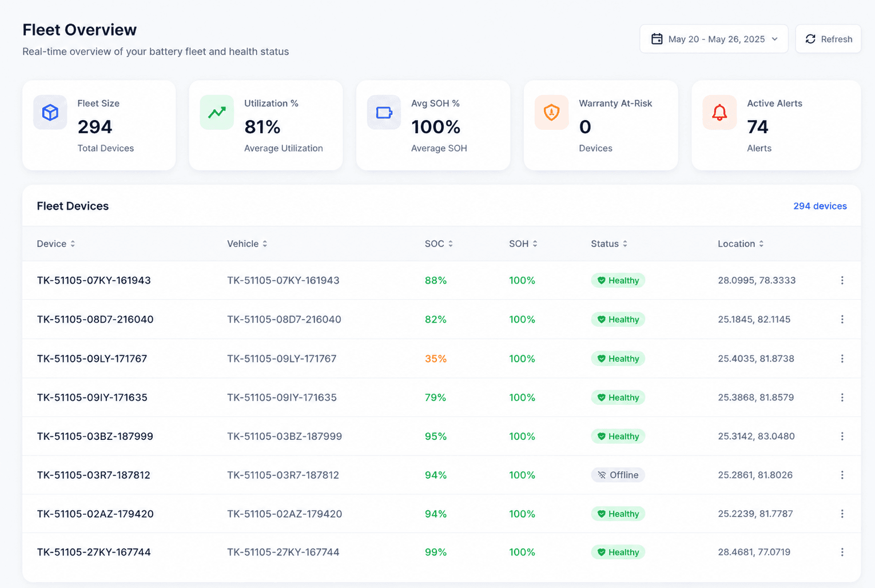This screenshot has height=588, width=875.
Task: Click Healthy status badge for TK-51105-07KY-161943
Action: pyautogui.click(x=618, y=280)
